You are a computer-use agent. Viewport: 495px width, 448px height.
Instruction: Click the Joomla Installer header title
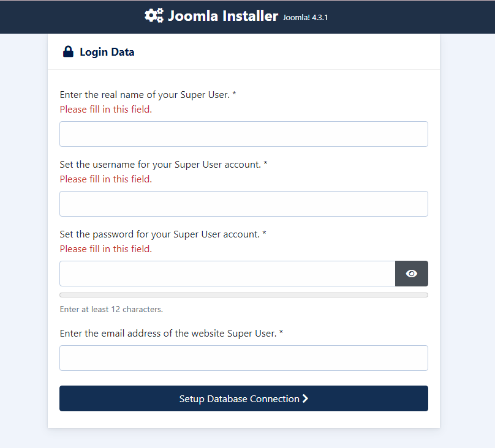point(223,16)
